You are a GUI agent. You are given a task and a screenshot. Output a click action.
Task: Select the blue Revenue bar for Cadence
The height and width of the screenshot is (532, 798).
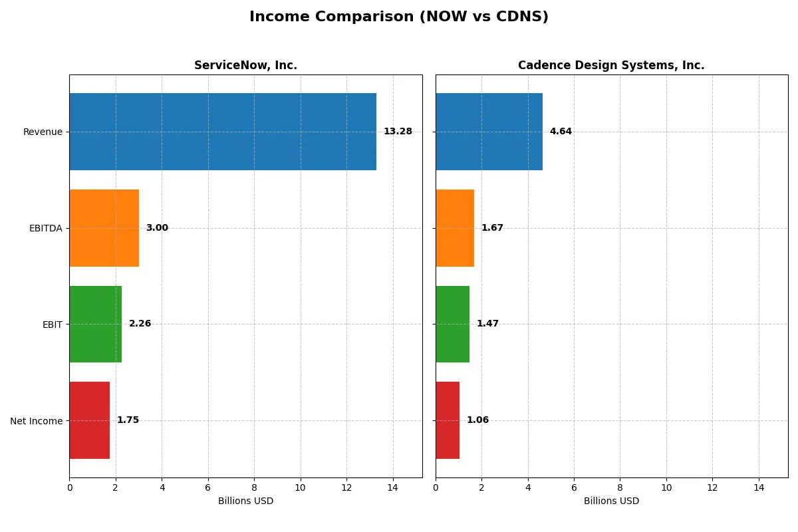[x=489, y=131]
